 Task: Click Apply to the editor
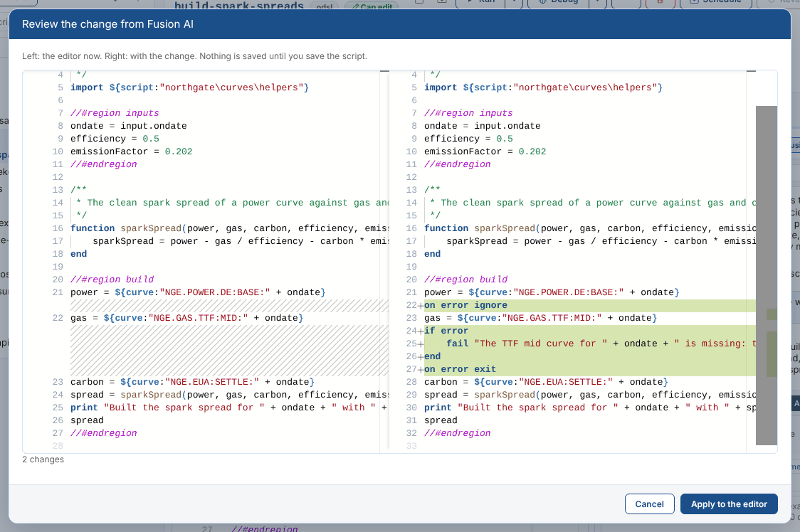point(729,504)
